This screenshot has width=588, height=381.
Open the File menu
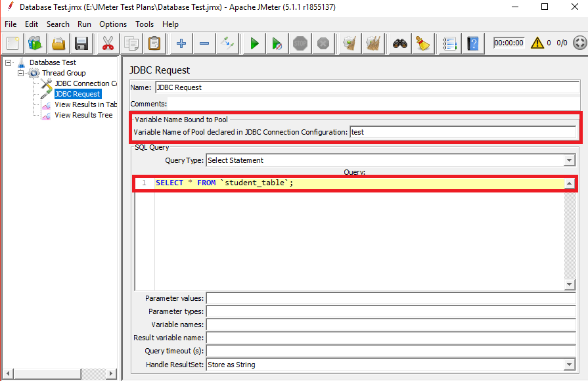pos(11,24)
